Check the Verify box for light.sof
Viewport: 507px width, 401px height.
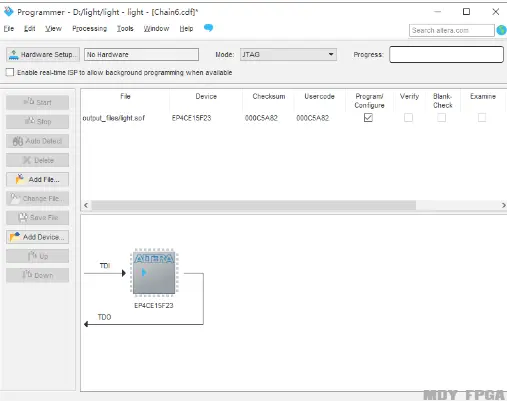point(408,118)
